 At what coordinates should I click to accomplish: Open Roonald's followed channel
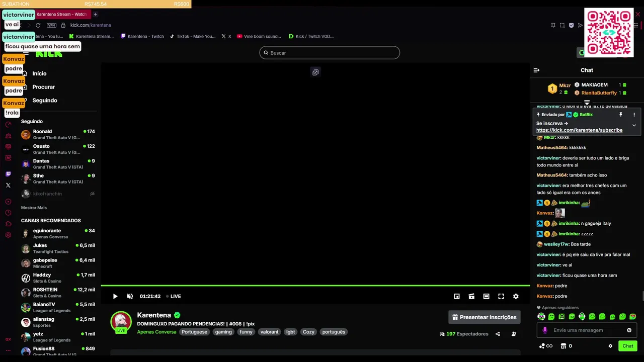(58, 134)
